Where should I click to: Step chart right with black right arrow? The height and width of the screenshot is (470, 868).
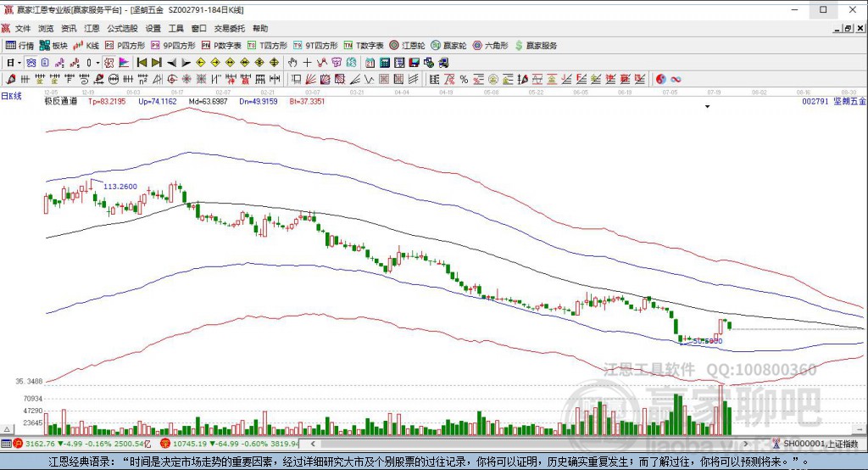[x=186, y=63]
